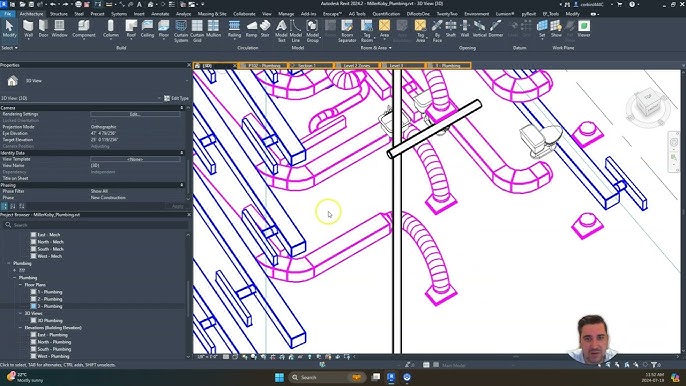Select the Door tool
Viewport: 686px width, 386px height.
(x=43, y=29)
